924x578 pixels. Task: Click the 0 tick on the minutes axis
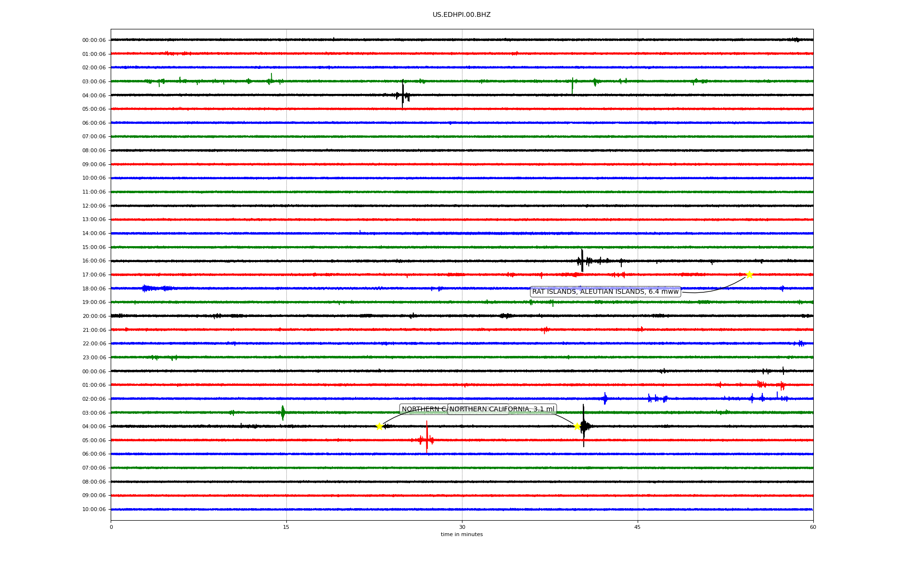111,527
